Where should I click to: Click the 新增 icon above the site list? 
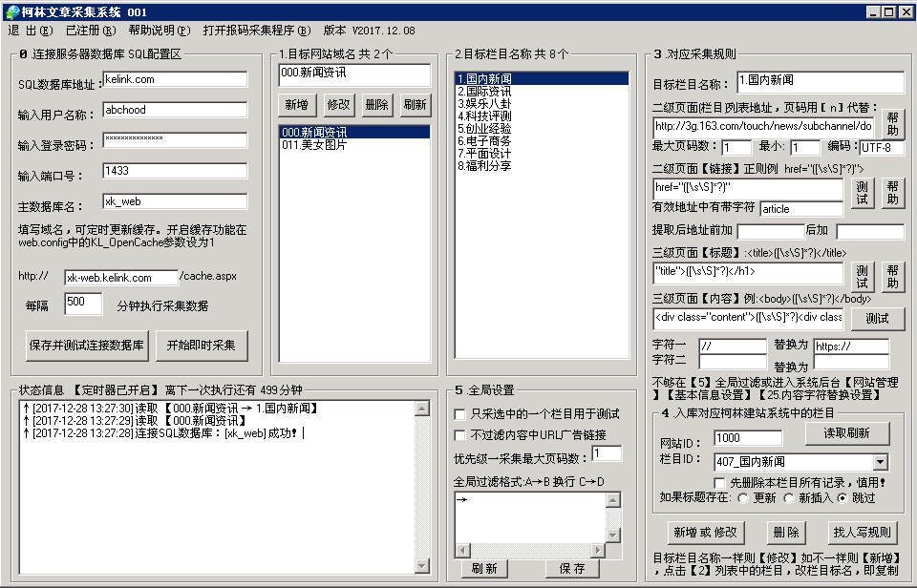[299, 104]
